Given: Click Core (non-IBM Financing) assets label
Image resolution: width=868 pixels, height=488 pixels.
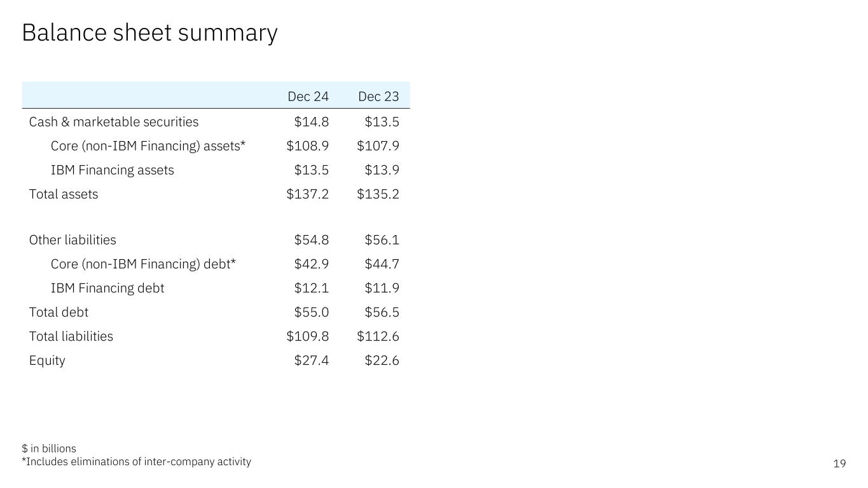Looking at the screenshot, I should tap(148, 146).
